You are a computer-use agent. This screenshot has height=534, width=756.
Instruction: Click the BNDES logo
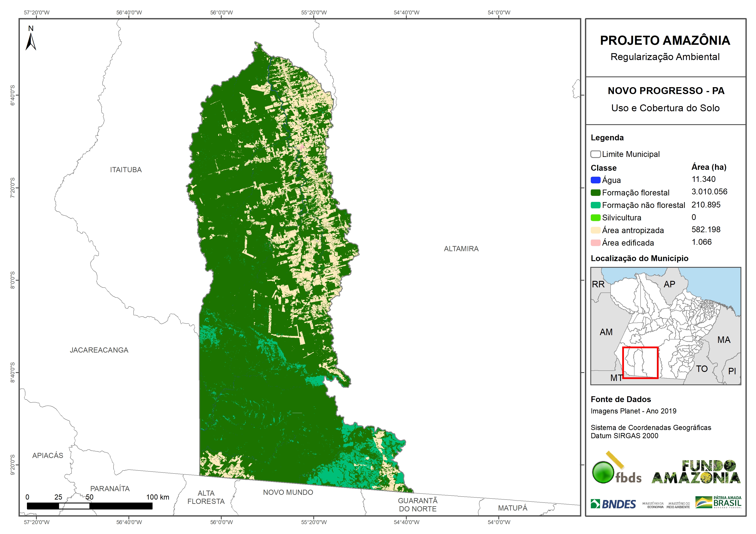613,504
